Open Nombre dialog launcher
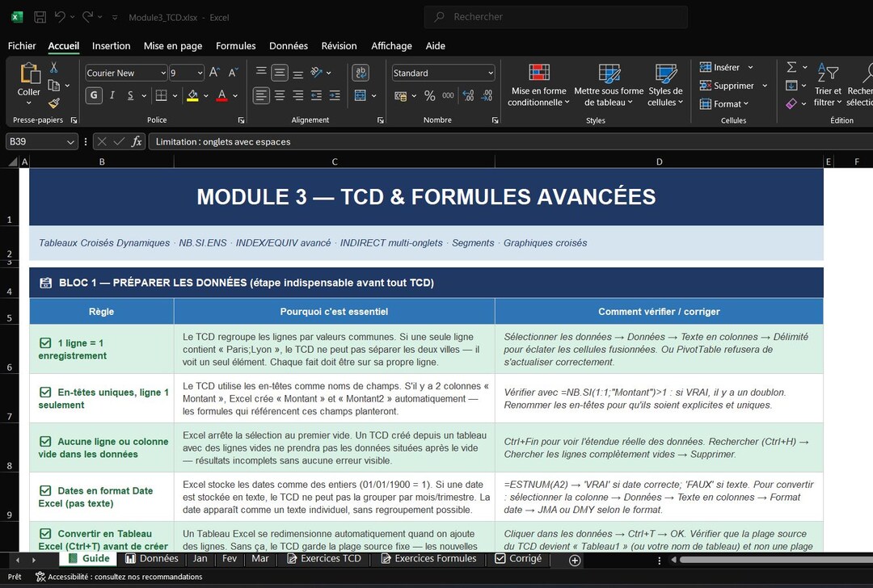 click(x=495, y=120)
